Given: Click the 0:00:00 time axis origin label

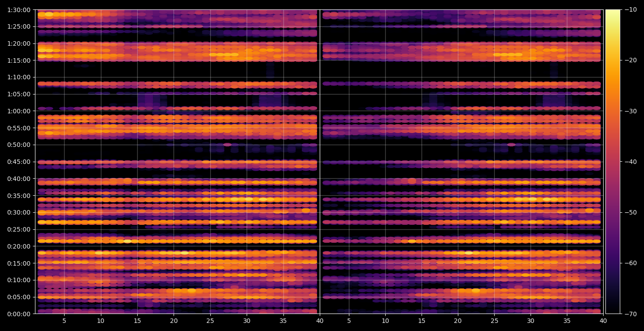Looking at the screenshot, I should point(19,314).
